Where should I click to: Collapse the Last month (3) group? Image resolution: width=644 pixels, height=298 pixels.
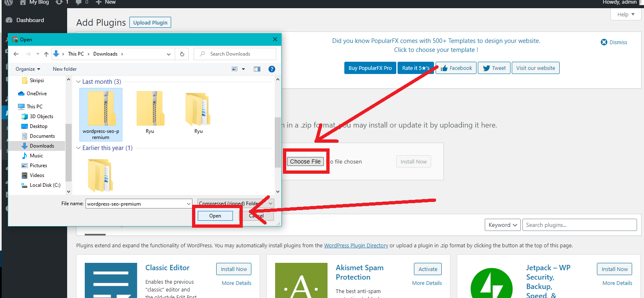point(78,82)
